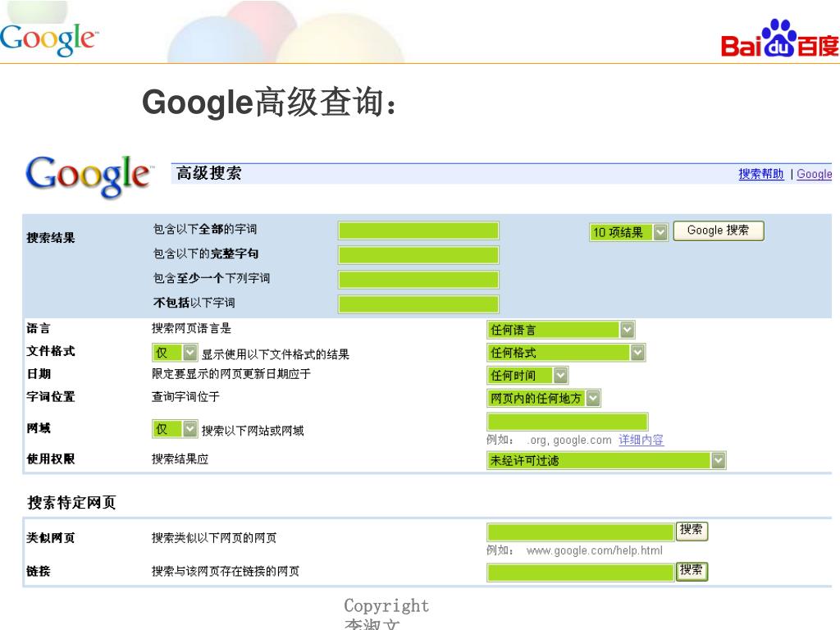Image resolution: width=840 pixels, height=630 pixels.
Task: Focus the 包含以下的完整字句 input field
Action: (418, 255)
